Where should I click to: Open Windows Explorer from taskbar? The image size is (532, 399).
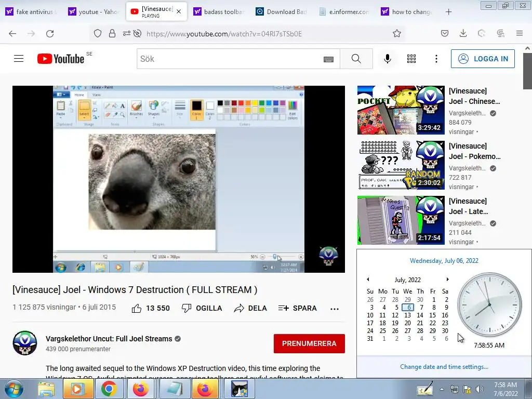46,389
